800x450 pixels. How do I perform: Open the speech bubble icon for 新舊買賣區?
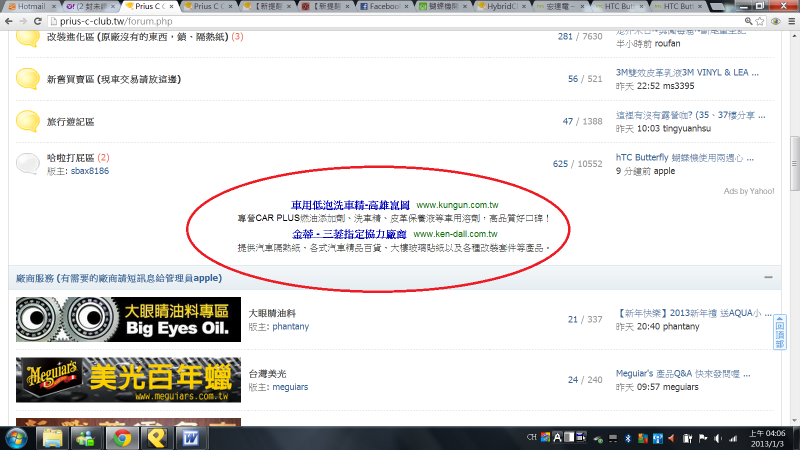tap(28, 79)
